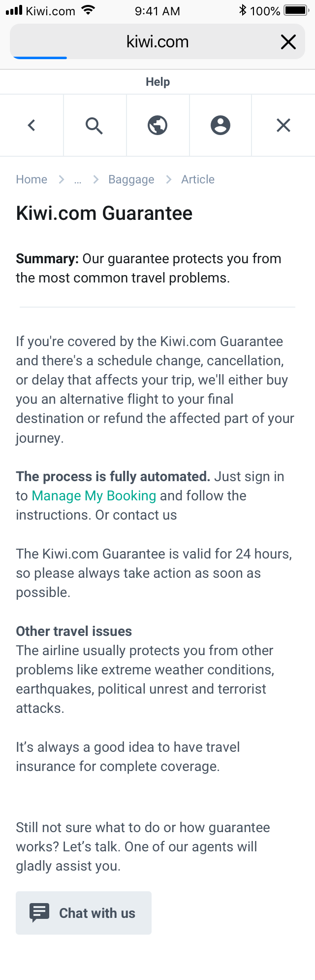Screen dimensions: 315x980
Task: Open the Manage My Booking link
Action: pyautogui.click(x=94, y=495)
